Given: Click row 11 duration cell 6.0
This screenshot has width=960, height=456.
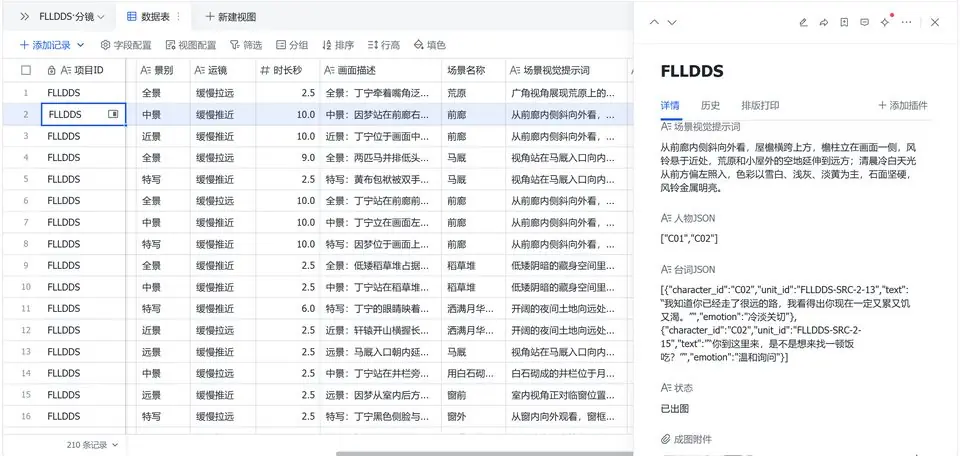Looking at the screenshot, I should 287,308.
